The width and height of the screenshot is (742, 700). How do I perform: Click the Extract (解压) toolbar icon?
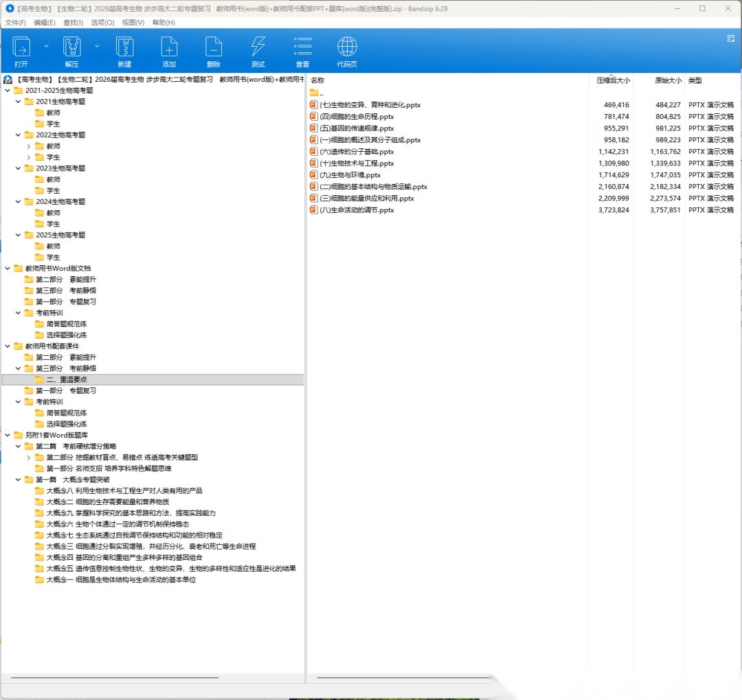coord(72,47)
